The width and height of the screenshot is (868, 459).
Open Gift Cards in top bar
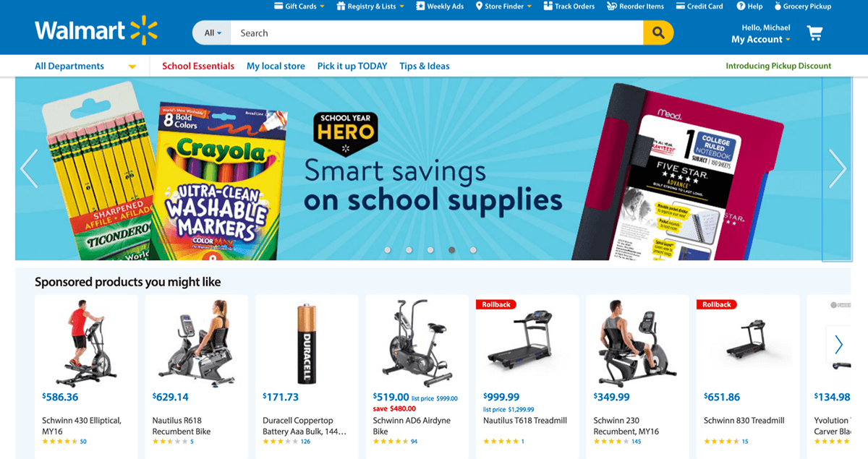click(299, 7)
